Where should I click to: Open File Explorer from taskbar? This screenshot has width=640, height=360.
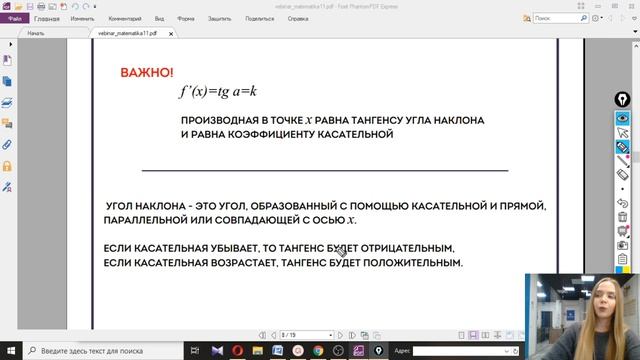(x=257, y=351)
